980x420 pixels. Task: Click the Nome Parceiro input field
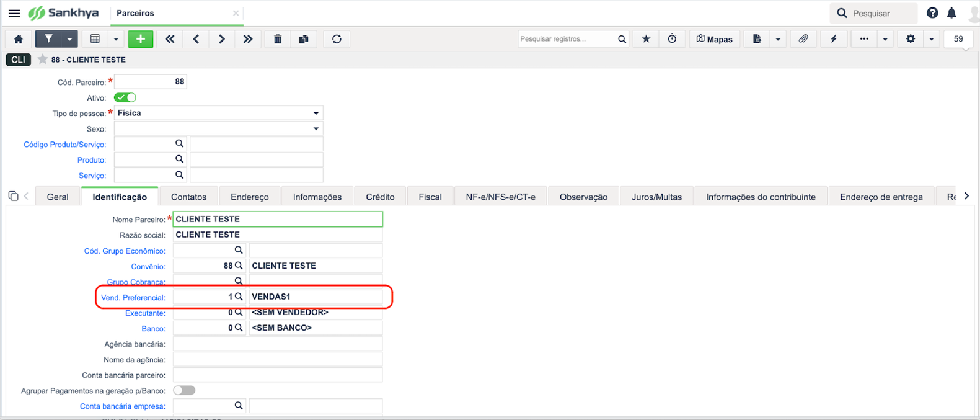click(278, 219)
